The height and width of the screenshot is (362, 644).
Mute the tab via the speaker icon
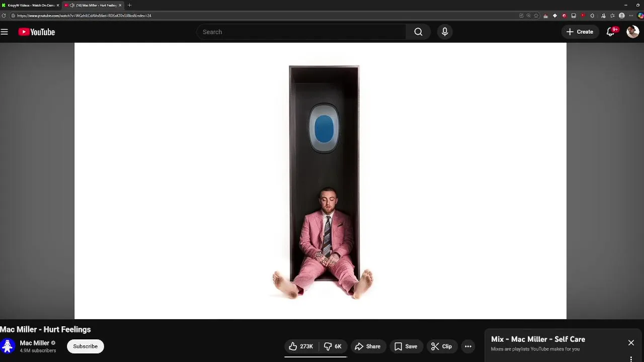(71, 5)
